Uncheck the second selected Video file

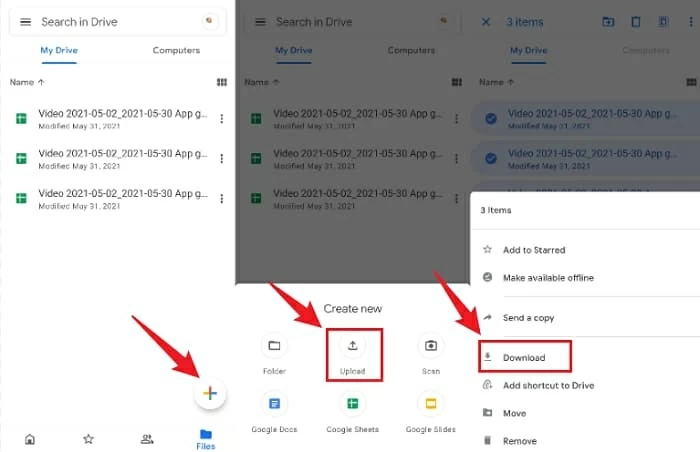click(491, 158)
